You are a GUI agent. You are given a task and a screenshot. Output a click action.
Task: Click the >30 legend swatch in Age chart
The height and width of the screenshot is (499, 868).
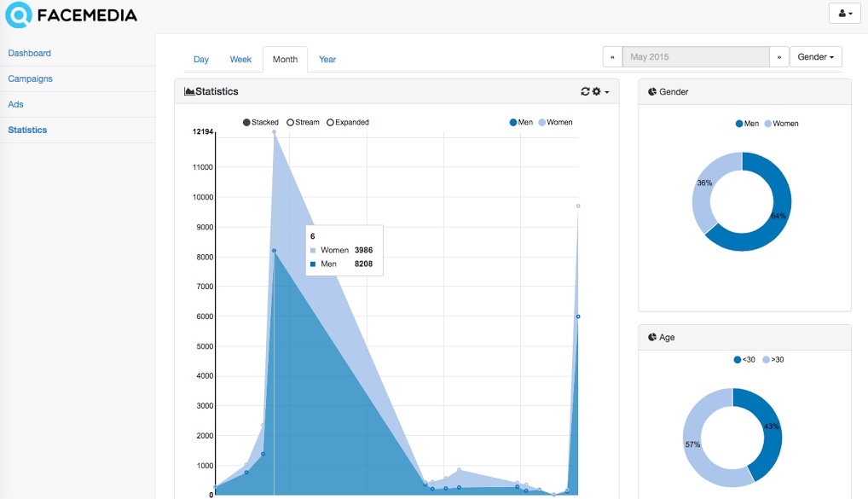coord(767,360)
